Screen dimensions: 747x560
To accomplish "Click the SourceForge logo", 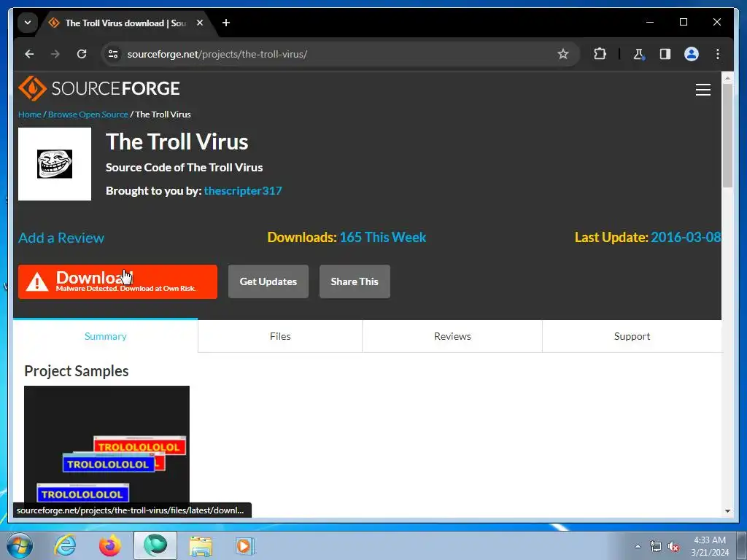I will pos(99,88).
